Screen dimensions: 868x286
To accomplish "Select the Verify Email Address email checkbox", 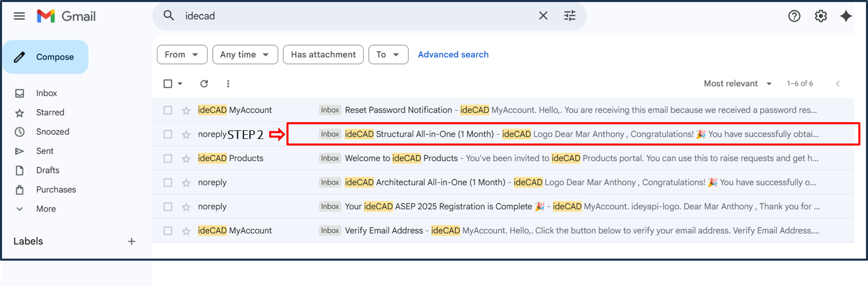I will [168, 231].
